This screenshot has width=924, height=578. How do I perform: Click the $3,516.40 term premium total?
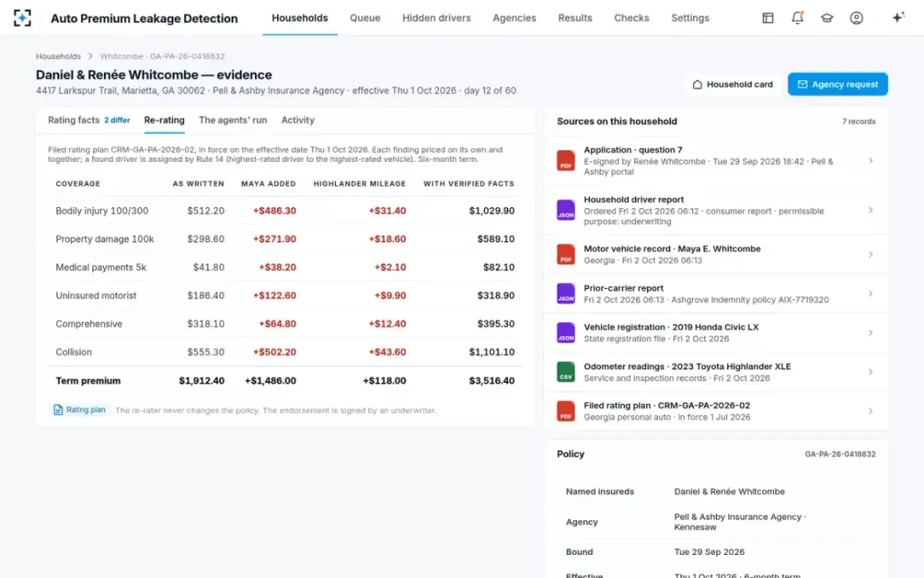click(x=492, y=381)
